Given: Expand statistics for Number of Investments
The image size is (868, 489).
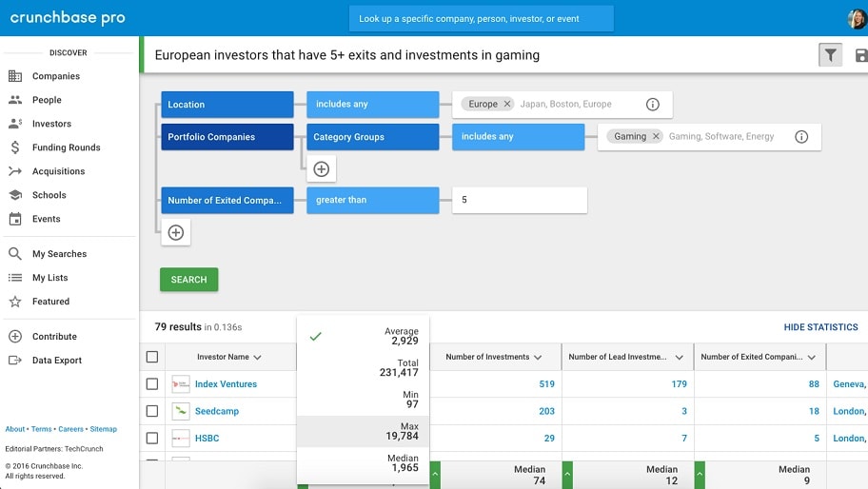Looking at the screenshot, I should click(435, 475).
